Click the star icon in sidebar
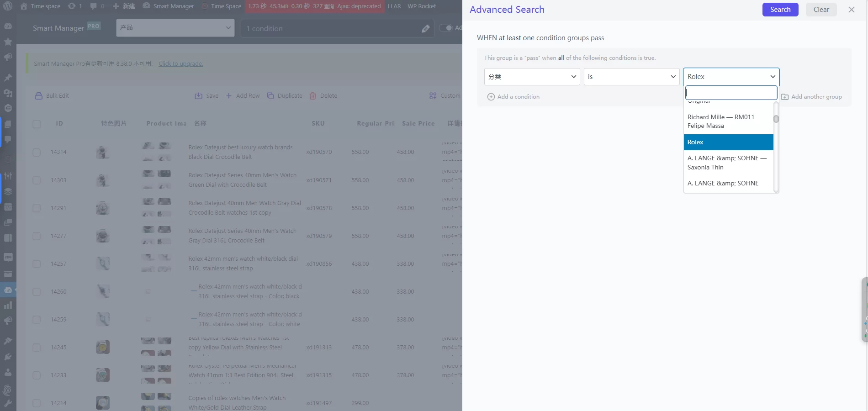 click(8, 42)
